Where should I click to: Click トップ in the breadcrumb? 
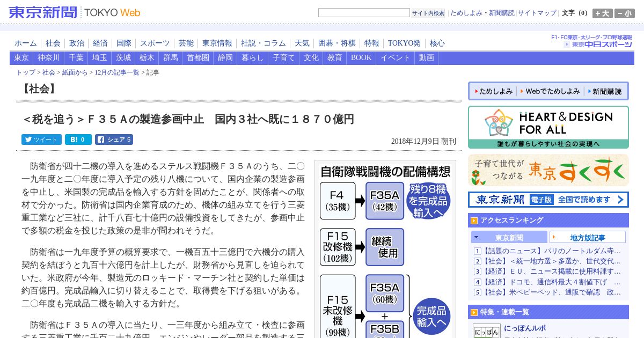tap(26, 72)
